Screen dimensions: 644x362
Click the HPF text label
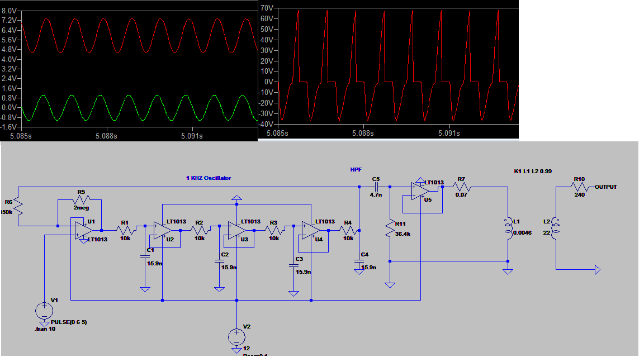(x=356, y=169)
